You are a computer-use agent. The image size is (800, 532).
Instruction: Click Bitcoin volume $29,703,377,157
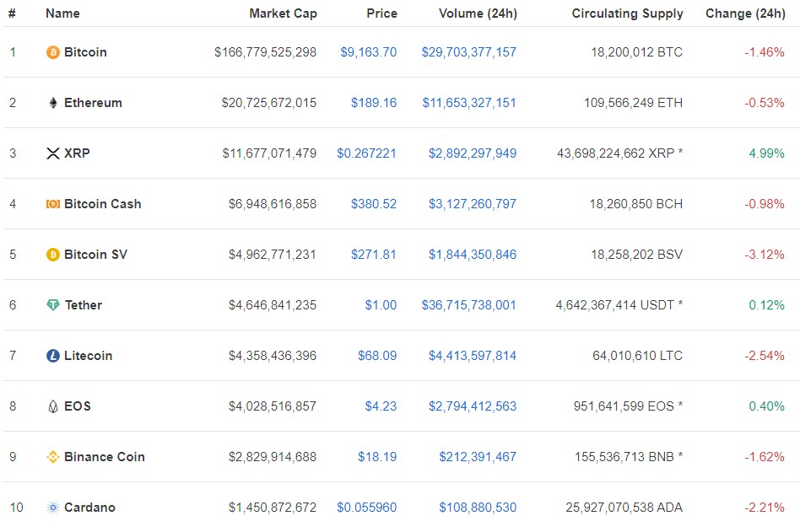tap(469, 52)
